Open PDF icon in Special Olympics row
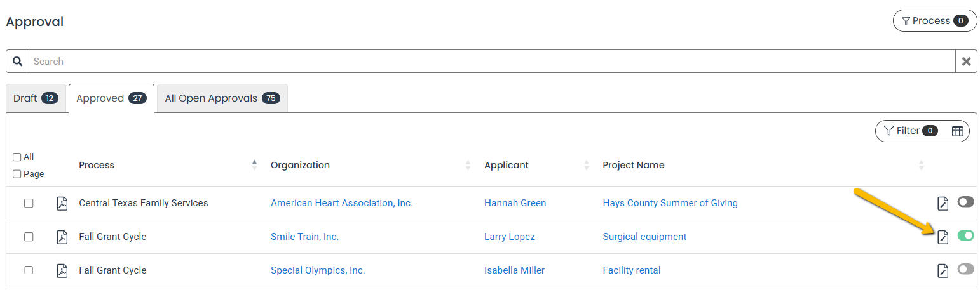Viewport: 980px width, 290px height. pyautogui.click(x=62, y=270)
